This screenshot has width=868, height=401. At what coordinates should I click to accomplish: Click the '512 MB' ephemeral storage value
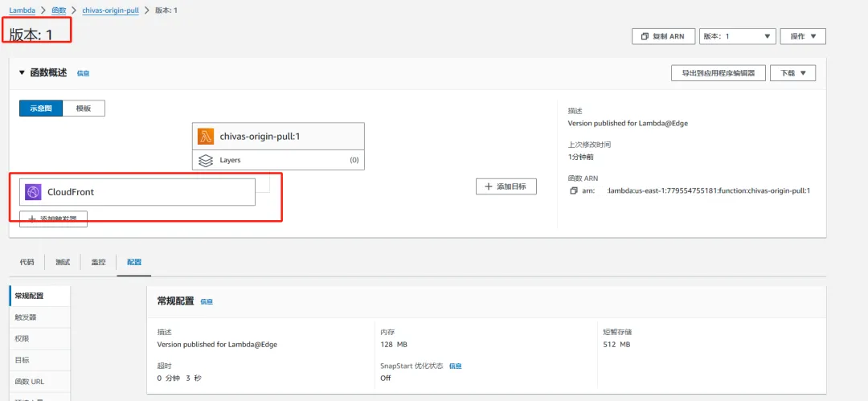tap(616, 345)
